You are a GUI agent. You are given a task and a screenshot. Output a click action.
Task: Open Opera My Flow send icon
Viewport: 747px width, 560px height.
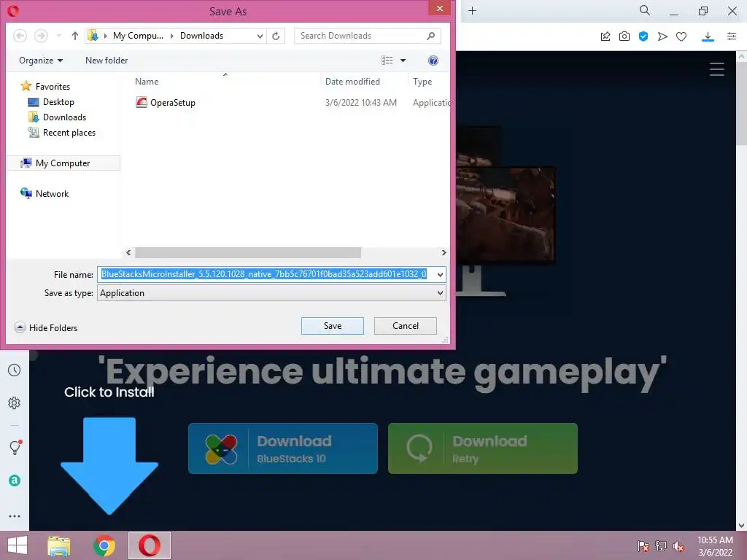(662, 36)
